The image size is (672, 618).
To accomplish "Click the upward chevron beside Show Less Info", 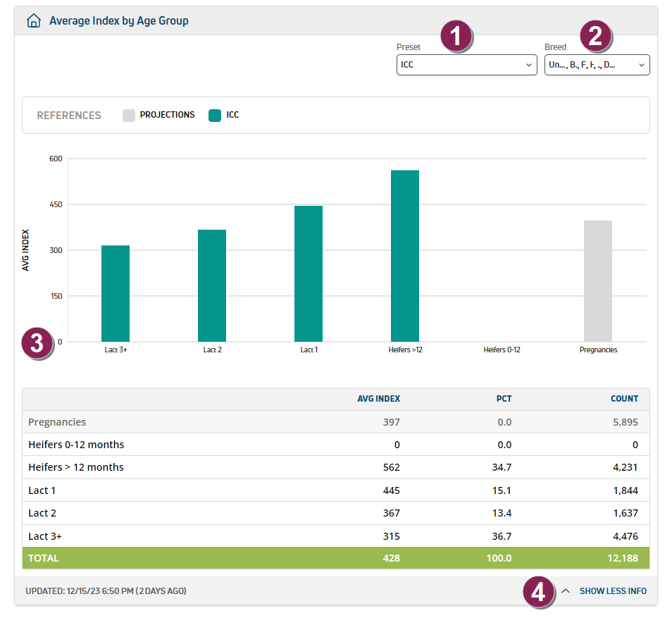I will click(565, 591).
